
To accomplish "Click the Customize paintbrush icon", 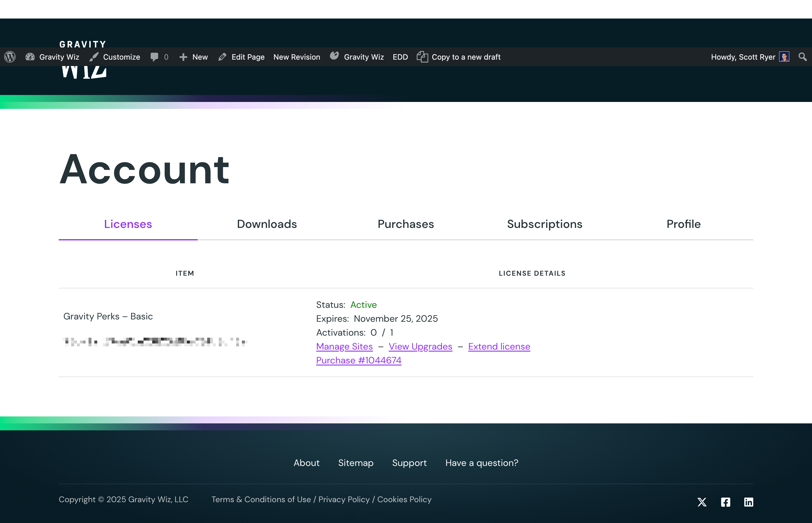I will pos(94,57).
